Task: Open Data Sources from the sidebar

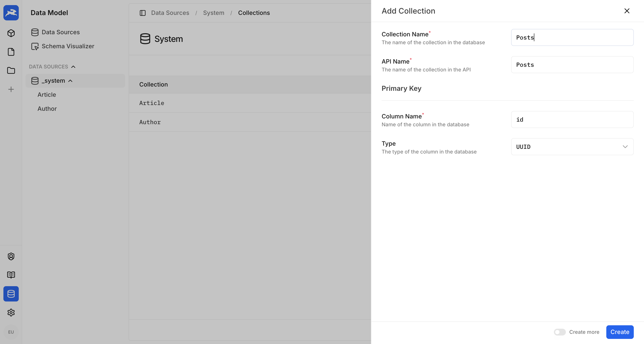Action: (61, 32)
